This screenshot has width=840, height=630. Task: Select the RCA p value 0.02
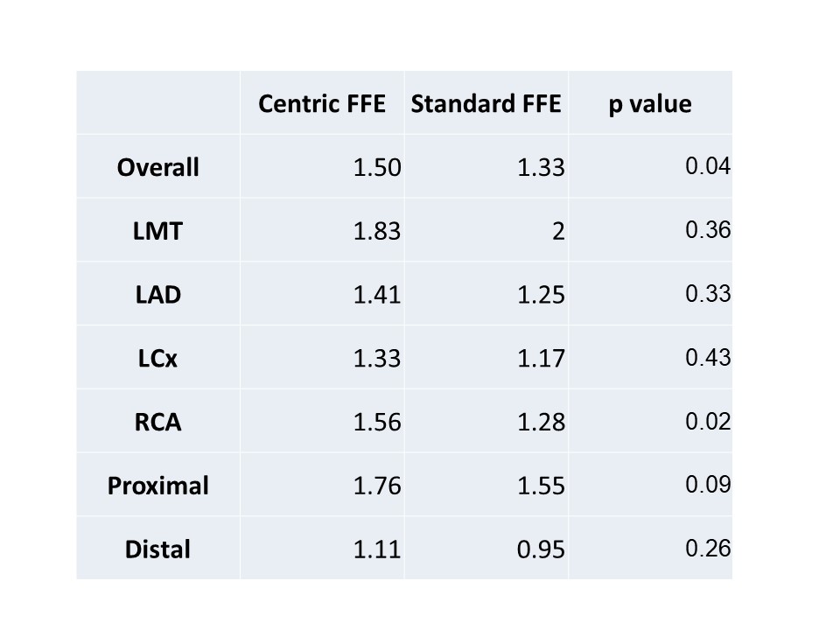(708, 421)
